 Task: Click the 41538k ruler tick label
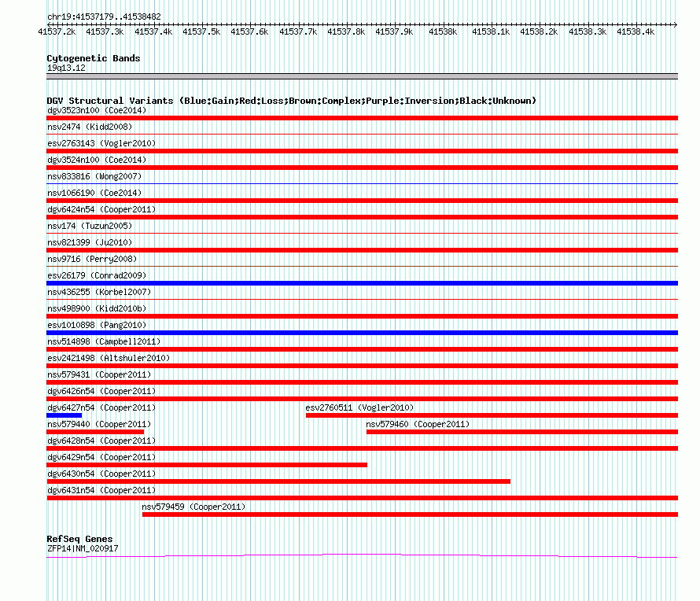pyautogui.click(x=443, y=31)
